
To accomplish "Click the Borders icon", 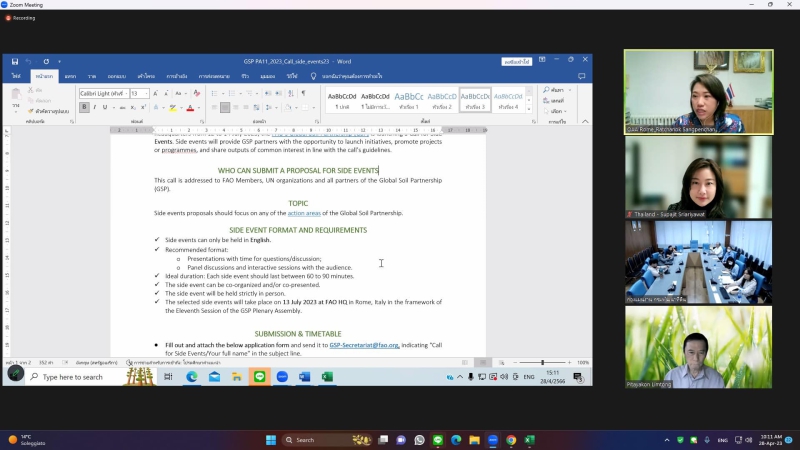I will pos(305,107).
